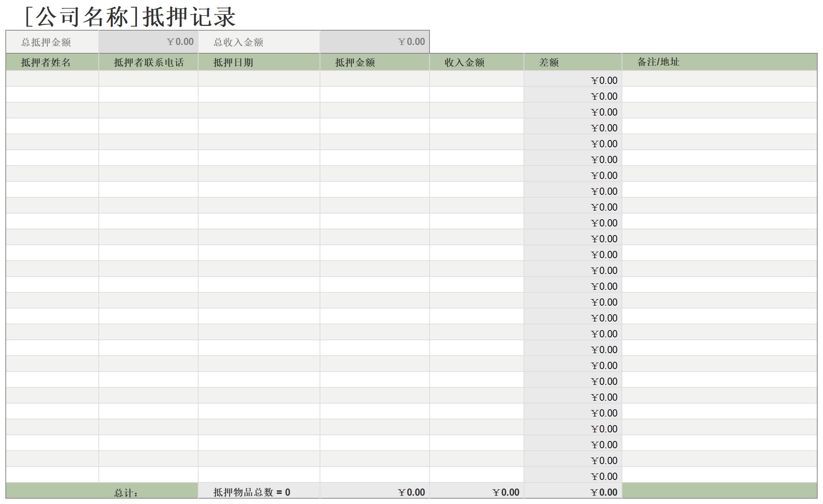The height and width of the screenshot is (504, 823).
Task: Click first empty cell under 备注/地址
Action: coord(719,79)
